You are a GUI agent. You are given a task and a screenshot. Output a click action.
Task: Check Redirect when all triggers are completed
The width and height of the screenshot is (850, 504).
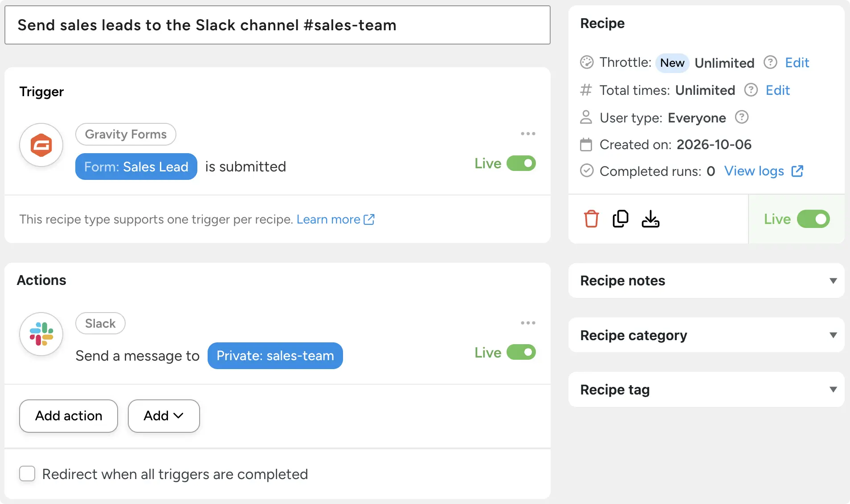pyautogui.click(x=27, y=474)
